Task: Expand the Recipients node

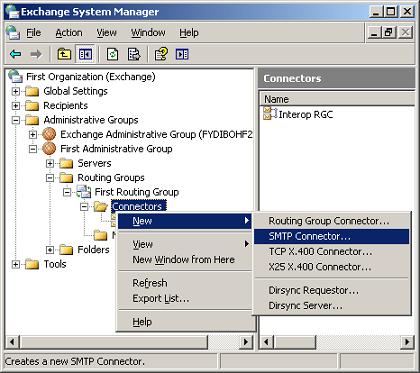Action: [x=15, y=106]
